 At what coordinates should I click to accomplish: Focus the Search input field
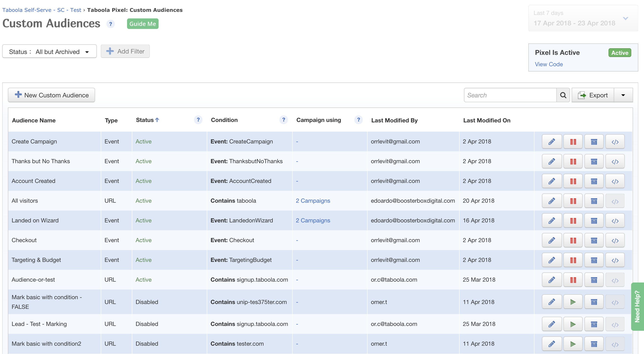point(510,95)
